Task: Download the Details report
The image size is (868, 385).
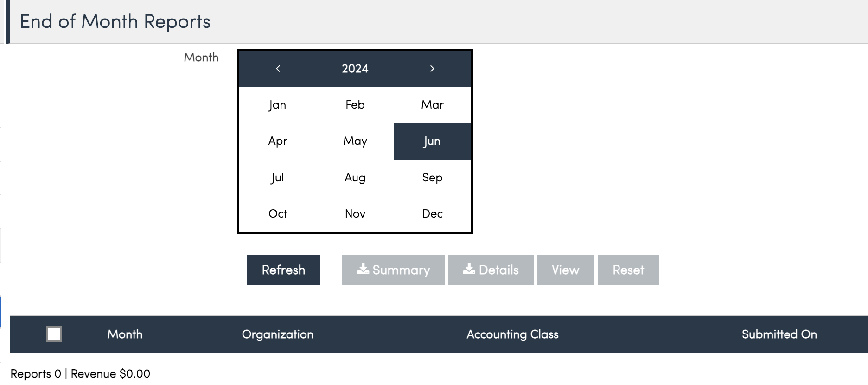Action: (491, 270)
